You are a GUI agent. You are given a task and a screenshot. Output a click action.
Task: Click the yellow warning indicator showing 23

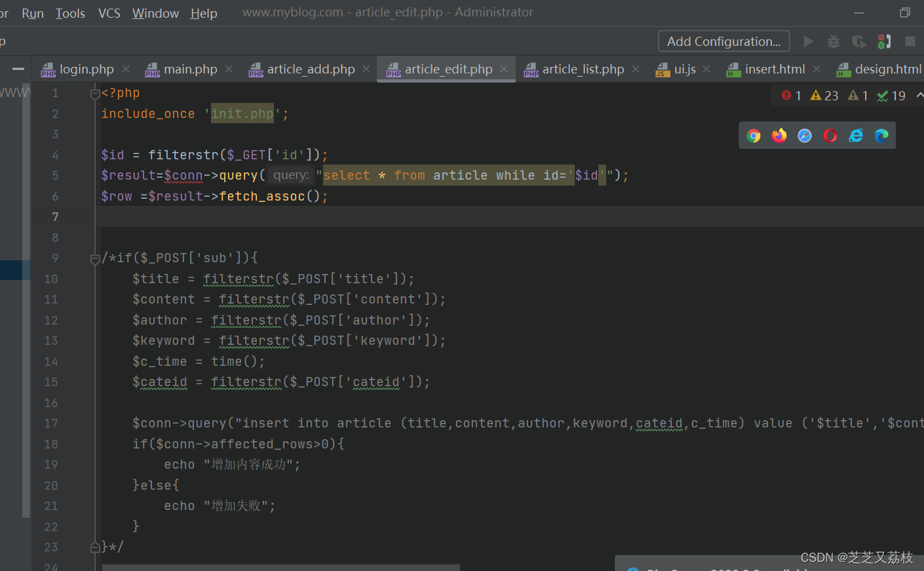824,96
